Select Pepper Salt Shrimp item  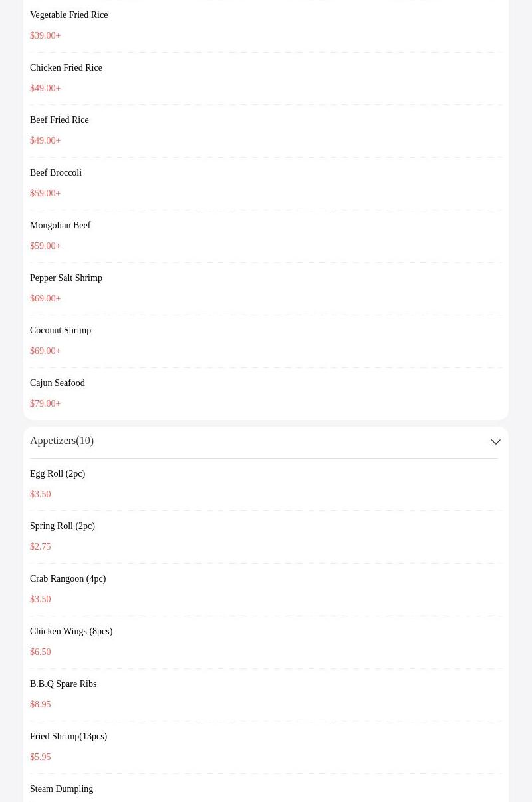[266, 288]
